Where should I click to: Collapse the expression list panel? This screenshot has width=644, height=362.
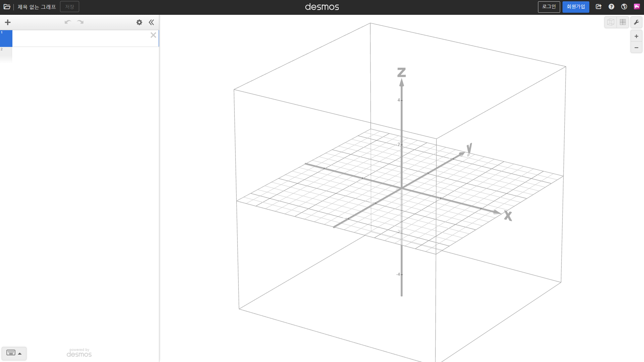151,22
